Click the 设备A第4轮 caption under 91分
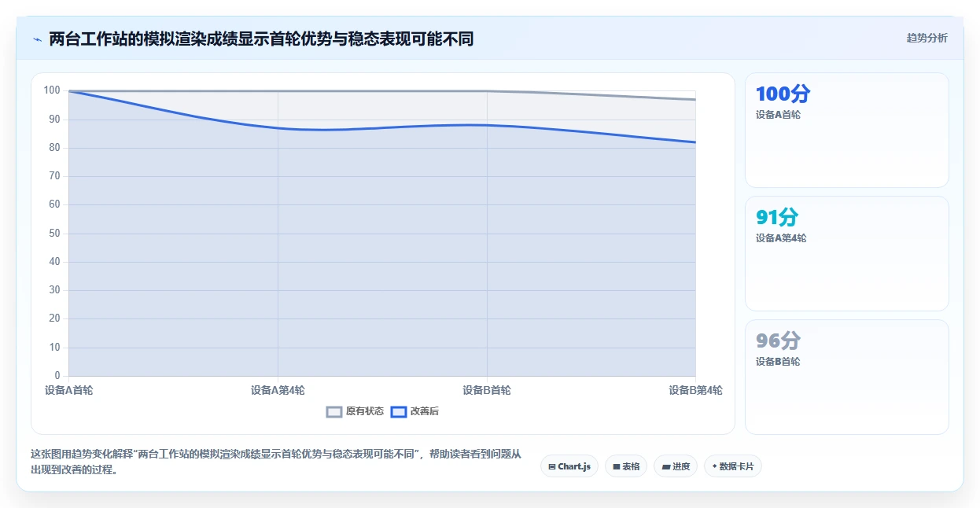Viewport: 980px width, 508px height. click(781, 238)
